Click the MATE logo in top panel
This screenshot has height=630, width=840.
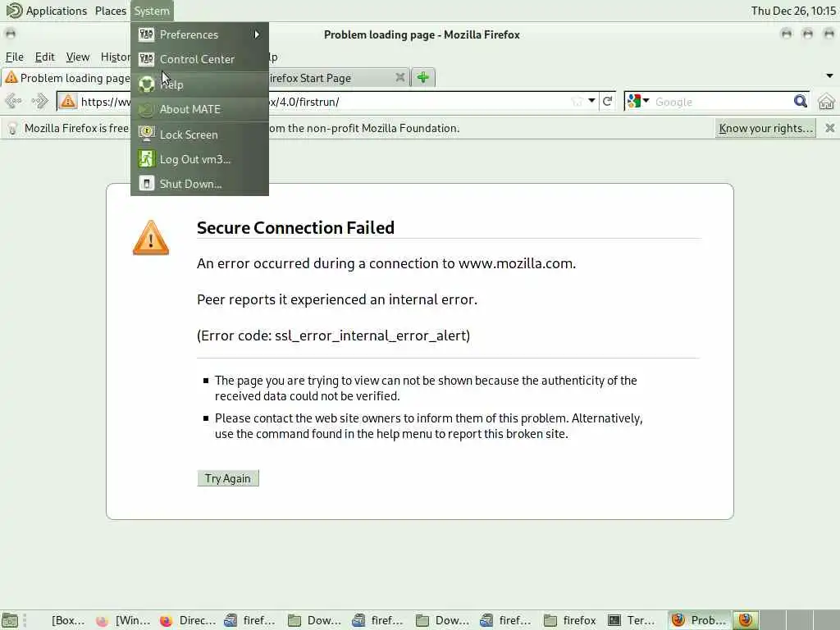(14, 10)
